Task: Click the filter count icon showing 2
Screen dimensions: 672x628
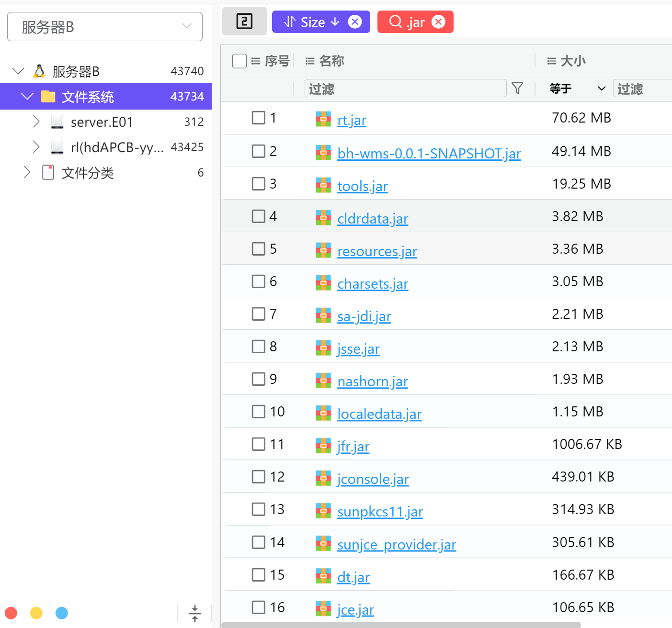Action: pos(244,22)
